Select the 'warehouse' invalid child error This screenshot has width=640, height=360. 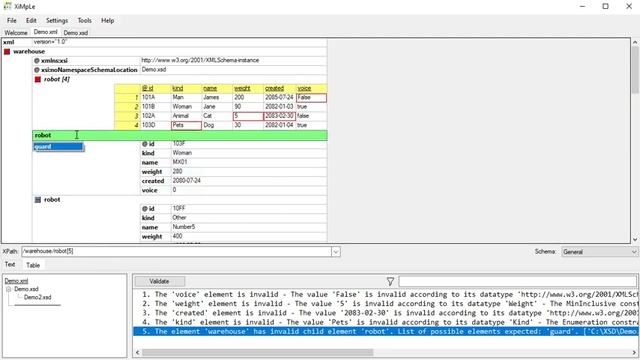click(x=385, y=331)
